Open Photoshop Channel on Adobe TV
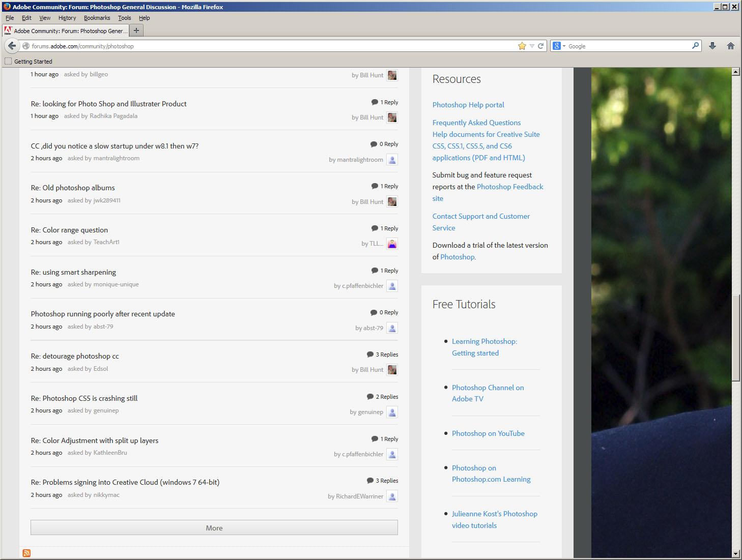 (x=488, y=393)
